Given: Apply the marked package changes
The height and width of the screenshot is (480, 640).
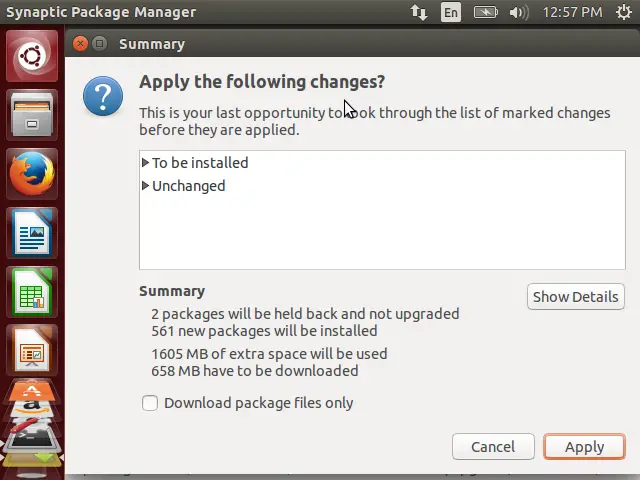Looking at the screenshot, I should (584, 447).
